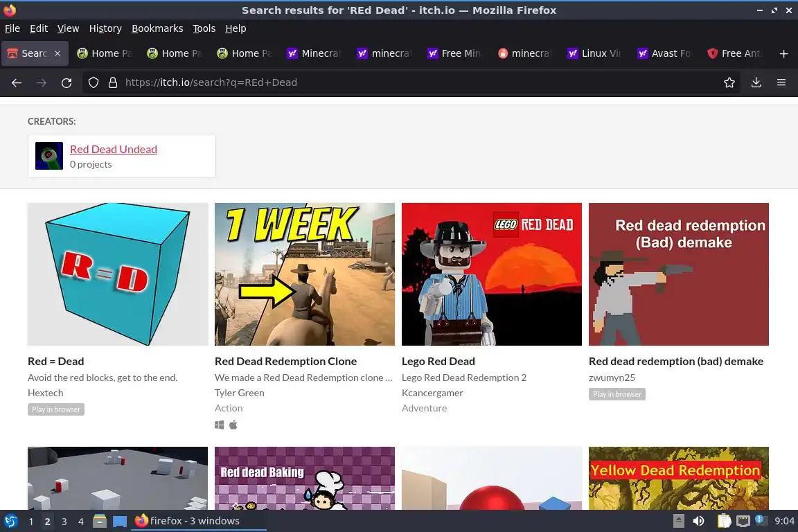
Task: Open the Edit menu
Action: click(x=39, y=28)
